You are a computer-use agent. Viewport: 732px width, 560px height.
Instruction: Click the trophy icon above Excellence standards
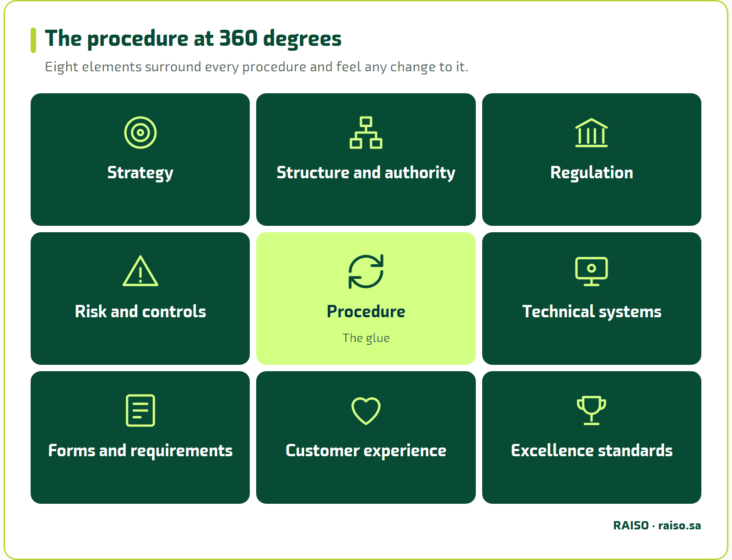point(592,411)
